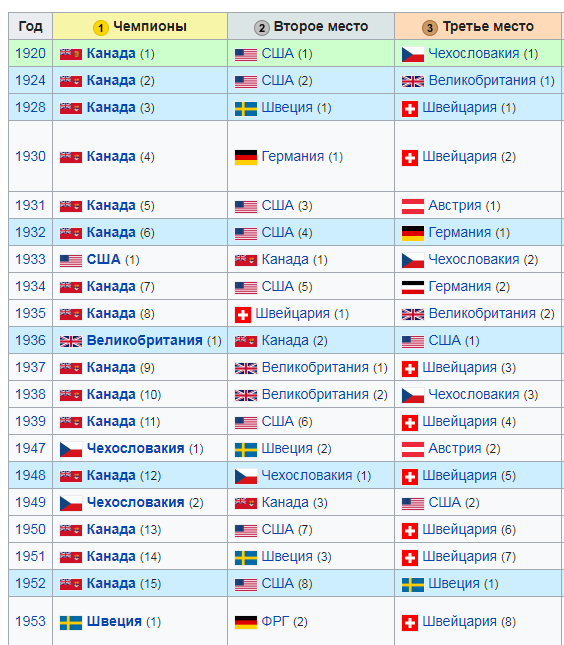
Task: Click the Canada flag in 1936 second place
Action: (246, 341)
